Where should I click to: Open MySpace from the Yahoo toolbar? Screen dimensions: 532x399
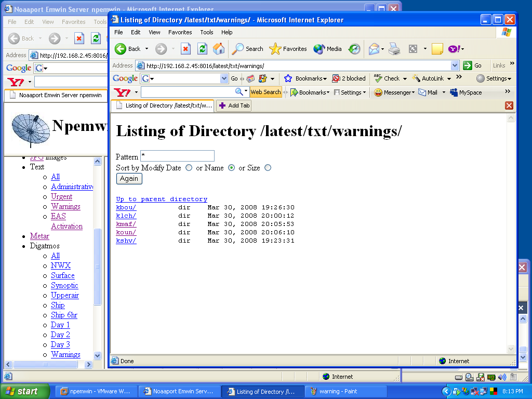click(465, 92)
